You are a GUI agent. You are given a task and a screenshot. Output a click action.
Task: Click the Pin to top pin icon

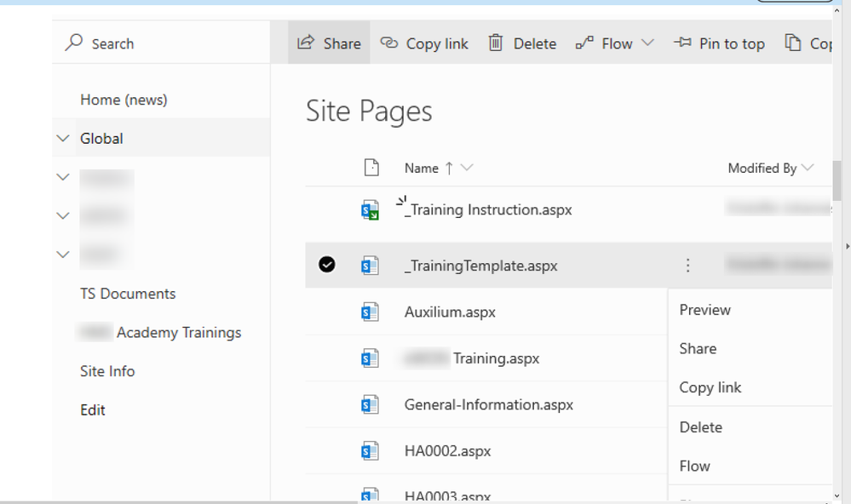click(x=682, y=43)
